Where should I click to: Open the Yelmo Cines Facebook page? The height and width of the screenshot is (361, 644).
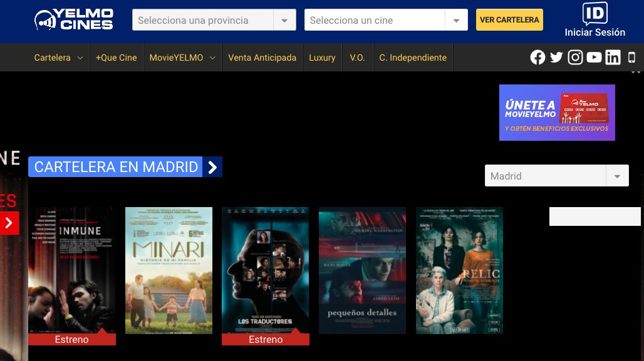(x=538, y=58)
